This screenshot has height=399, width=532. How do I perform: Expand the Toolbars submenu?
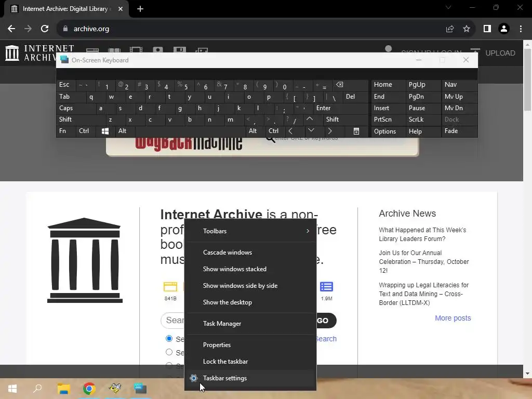coord(250,231)
